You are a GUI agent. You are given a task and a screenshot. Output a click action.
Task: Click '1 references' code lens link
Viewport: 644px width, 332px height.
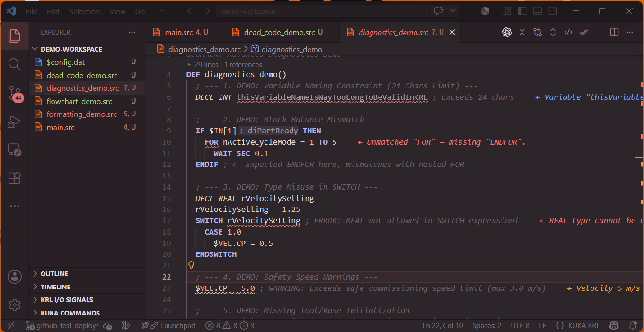[x=243, y=65]
